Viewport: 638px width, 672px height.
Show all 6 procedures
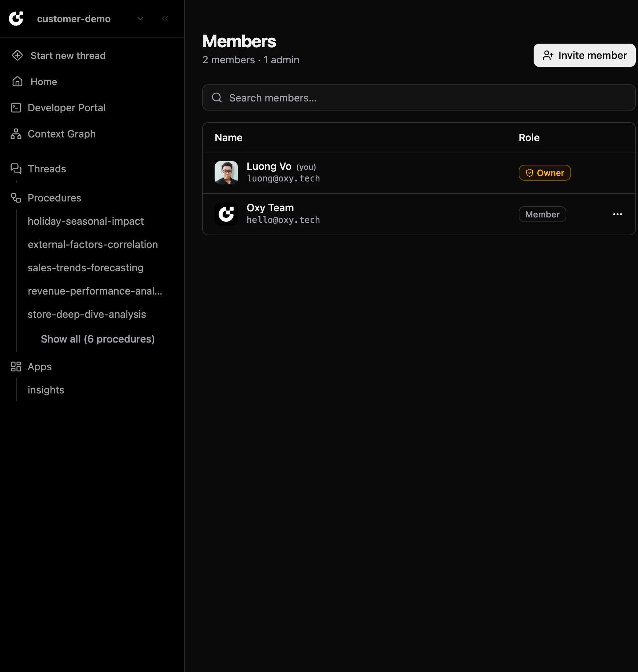[97, 339]
